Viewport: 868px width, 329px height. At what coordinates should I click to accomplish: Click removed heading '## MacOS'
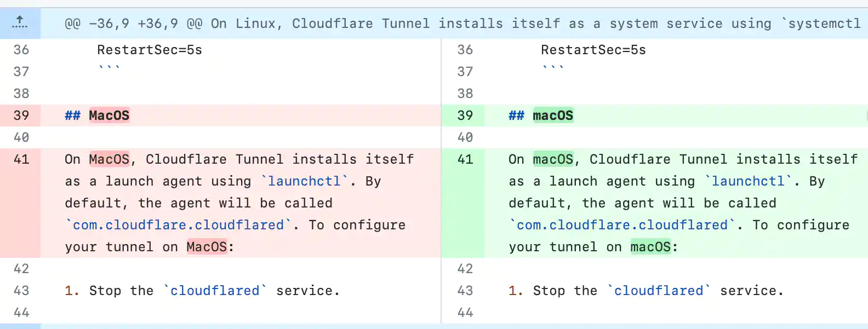point(97,116)
